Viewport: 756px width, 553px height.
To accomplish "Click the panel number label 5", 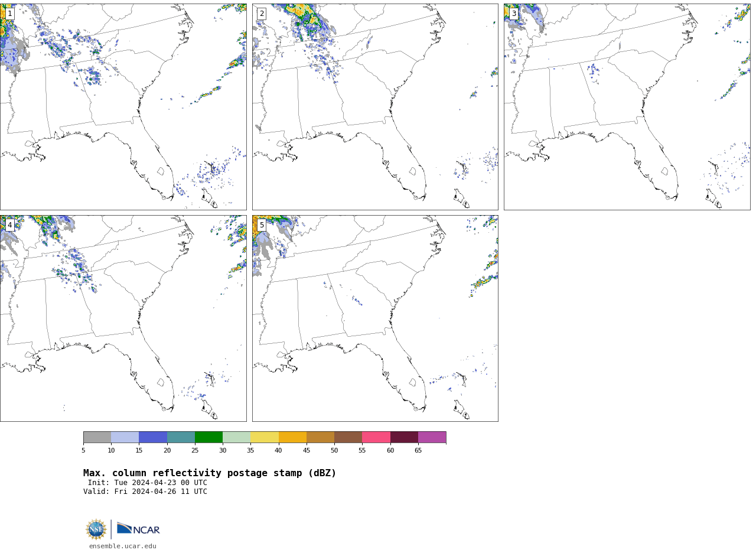I will coord(262,225).
